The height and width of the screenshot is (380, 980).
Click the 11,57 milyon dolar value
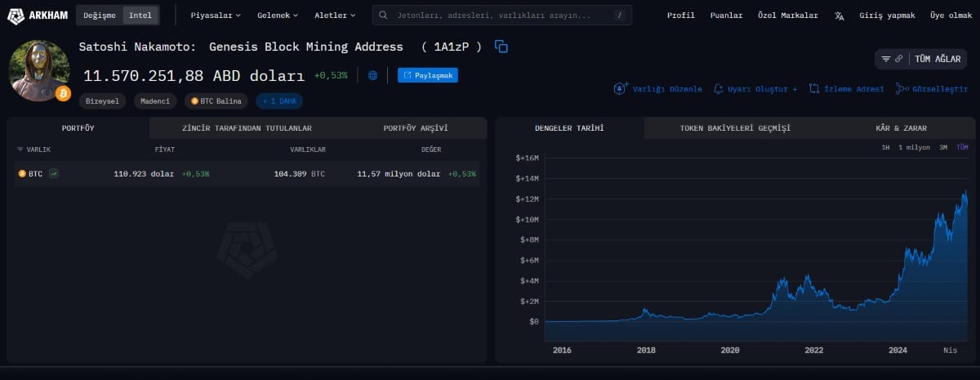399,174
